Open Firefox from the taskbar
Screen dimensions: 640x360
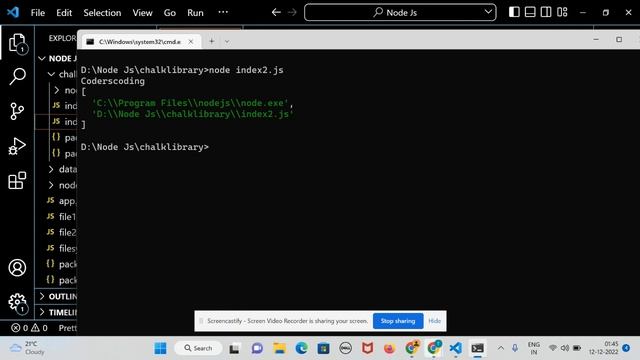pos(389,348)
